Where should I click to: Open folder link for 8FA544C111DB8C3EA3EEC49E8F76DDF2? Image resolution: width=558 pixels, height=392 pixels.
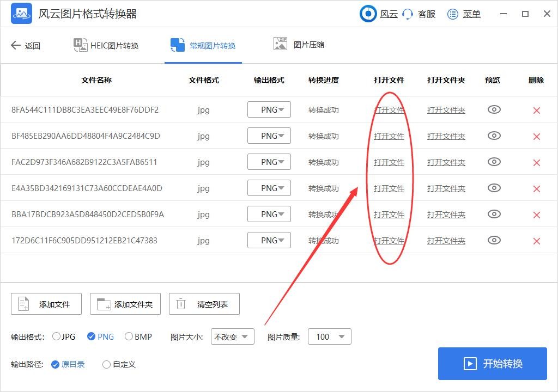[446, 110]
